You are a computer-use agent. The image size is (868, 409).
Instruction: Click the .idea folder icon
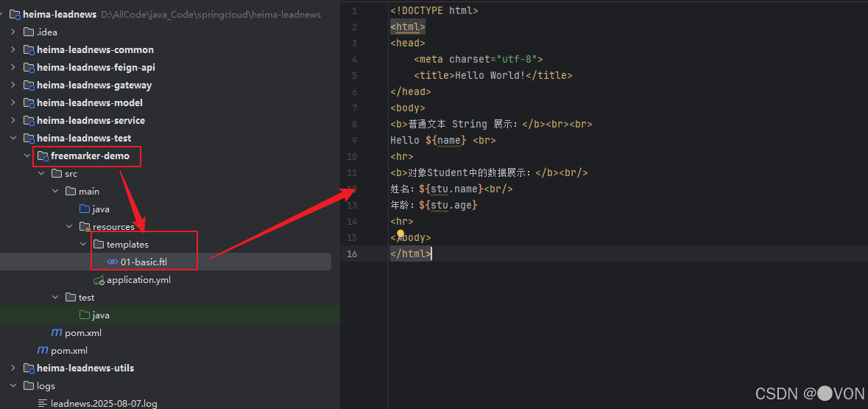[x=29, y=32]
